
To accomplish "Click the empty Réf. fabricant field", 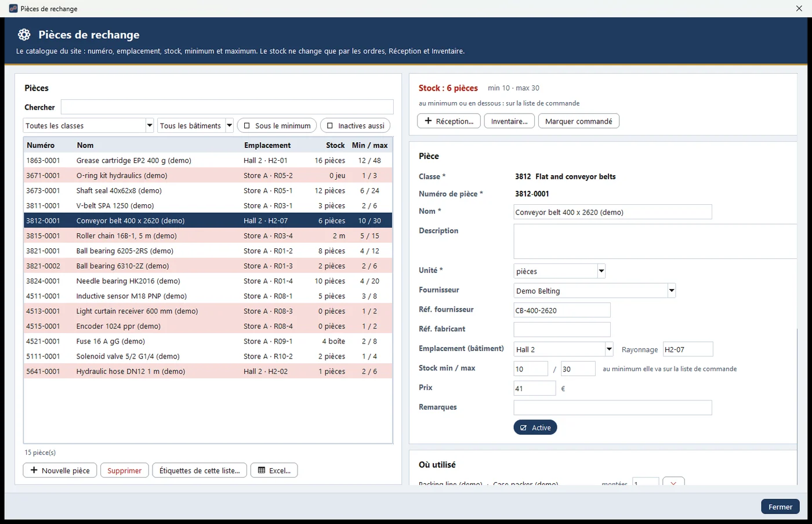I will [x=562, y=330].
